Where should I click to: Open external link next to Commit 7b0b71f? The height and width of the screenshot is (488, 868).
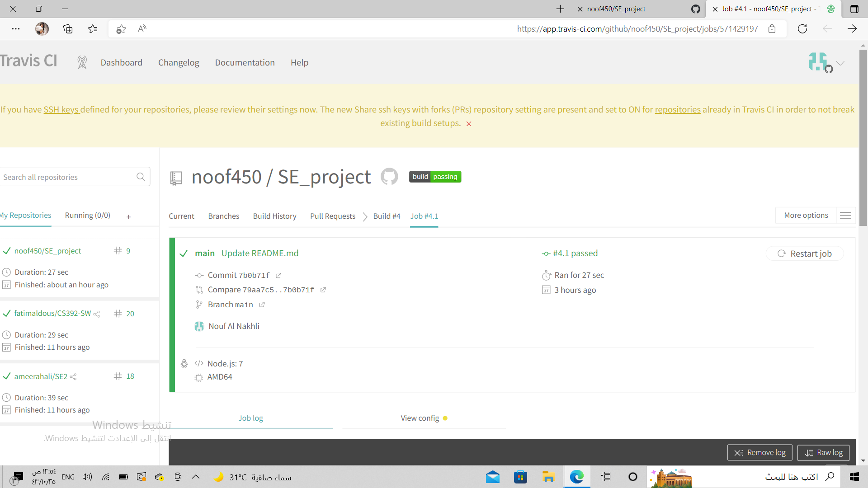coord(278,276)
